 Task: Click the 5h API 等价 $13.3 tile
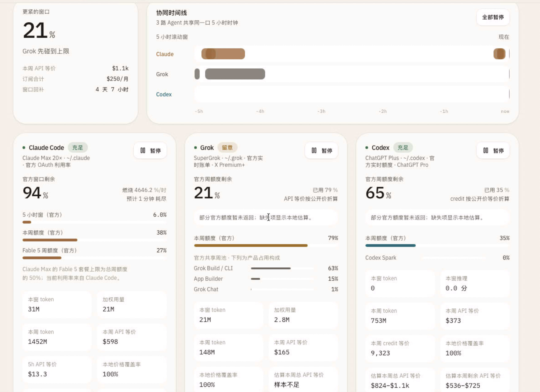click(57, 369)
